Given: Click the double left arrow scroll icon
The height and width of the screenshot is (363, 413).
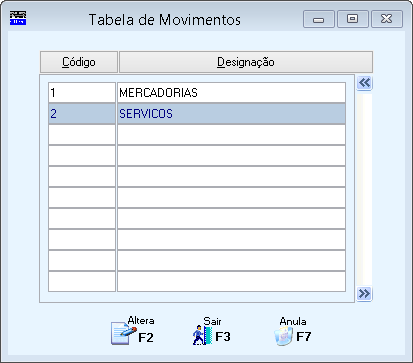Looking at the screenshot, I should pos(364,83).
